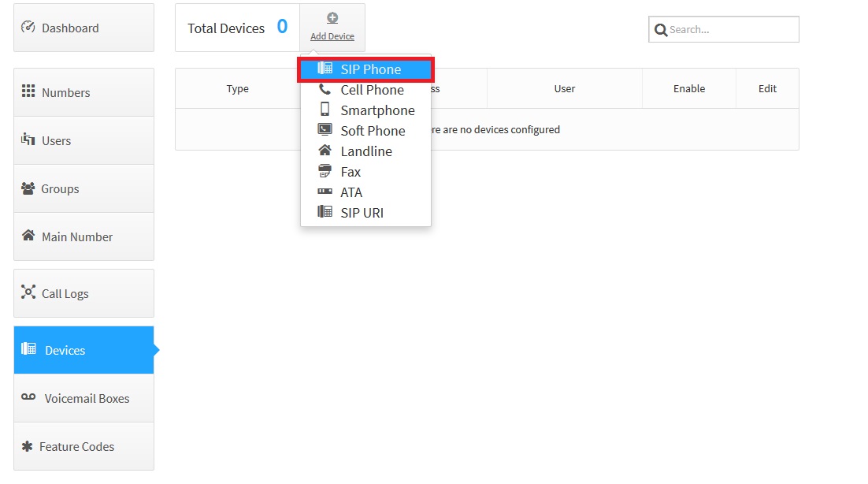868x484 pixels.
Task: Select Soft Phone from the list
Action: pos(372,131)
